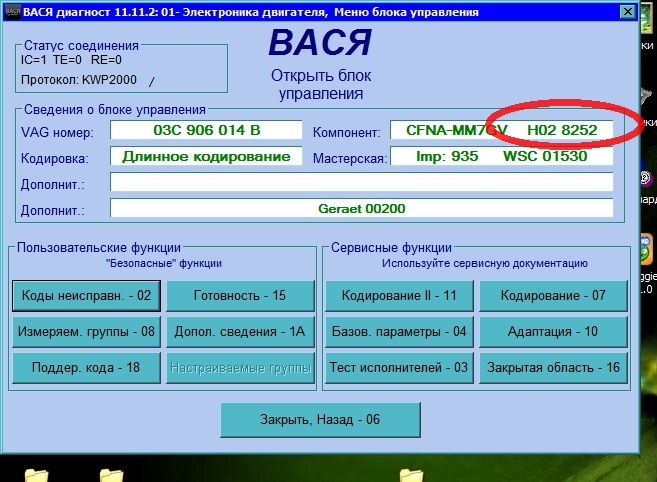Open Кодирование II - 11
657x482 pixels.
pos(399,296)
